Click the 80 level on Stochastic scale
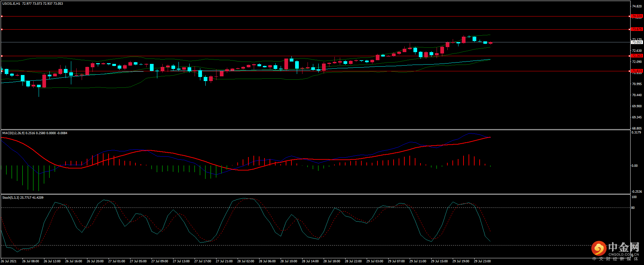This screenshot has width=644, height=265. (x=633, y=208)
